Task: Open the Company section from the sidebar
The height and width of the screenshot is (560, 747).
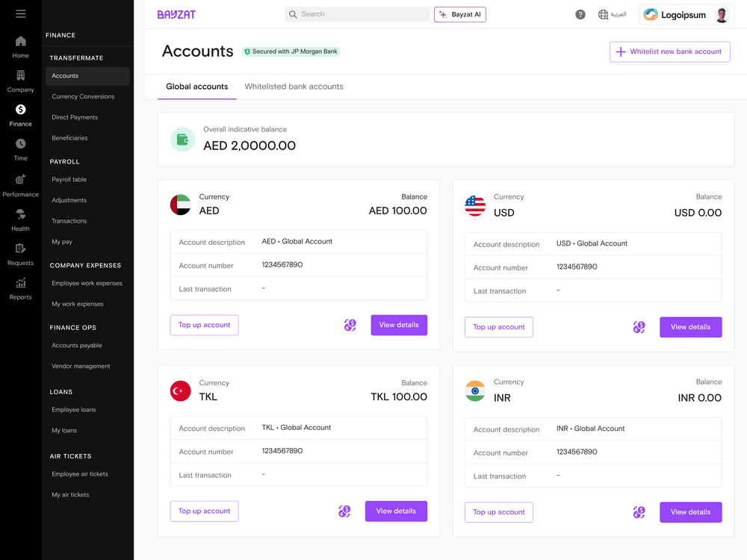Action: point(21,77)
